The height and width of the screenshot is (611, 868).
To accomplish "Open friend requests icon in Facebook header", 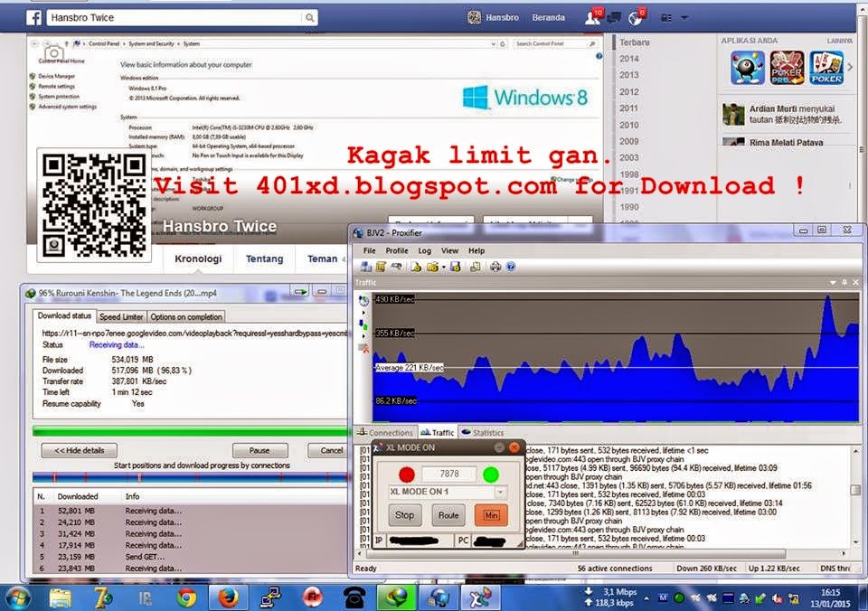I will click(593, 18).
